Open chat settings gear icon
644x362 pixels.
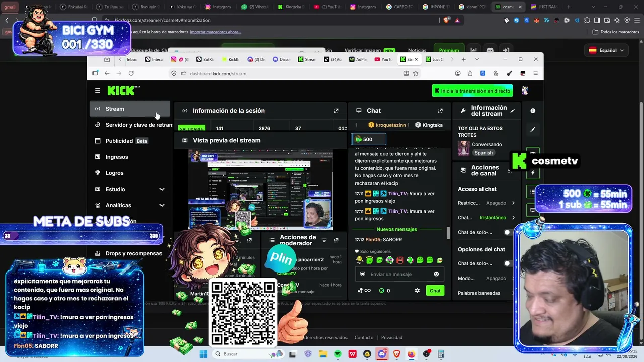tap(417, 290)
